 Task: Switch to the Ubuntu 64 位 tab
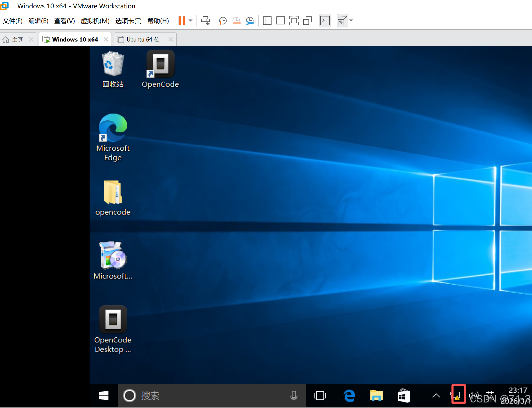coord(143,39)
